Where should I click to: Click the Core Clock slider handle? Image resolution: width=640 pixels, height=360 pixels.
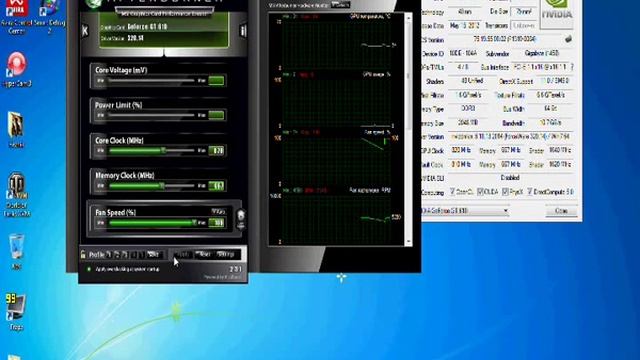(x=163, y=151)
